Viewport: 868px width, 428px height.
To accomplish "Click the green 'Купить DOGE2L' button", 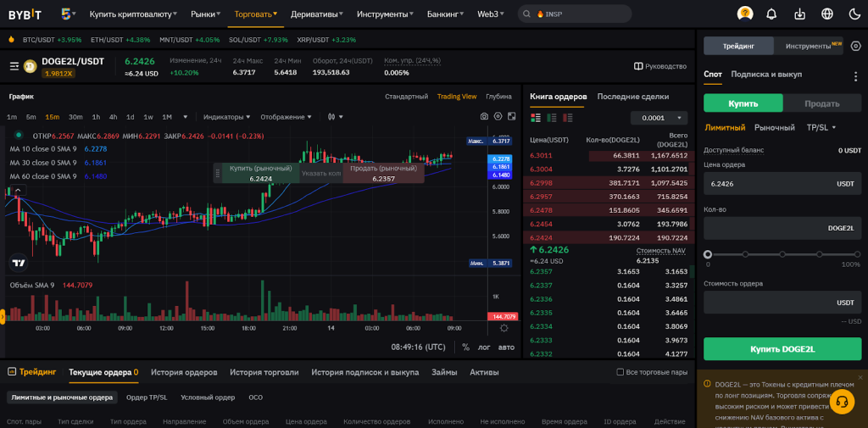I will [x=782, y=348].
